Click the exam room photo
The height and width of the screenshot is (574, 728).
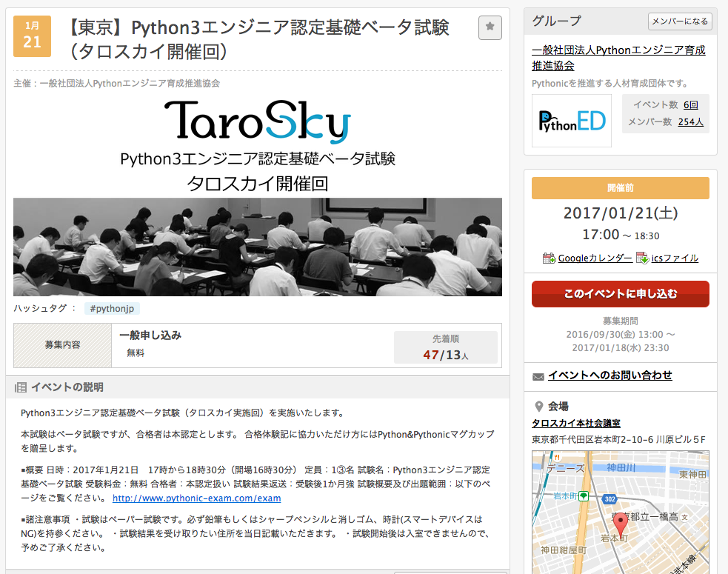[258, 247]
